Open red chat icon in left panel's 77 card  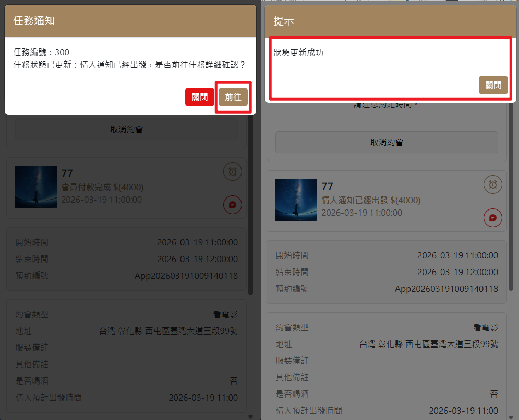(x=233, y=205)
